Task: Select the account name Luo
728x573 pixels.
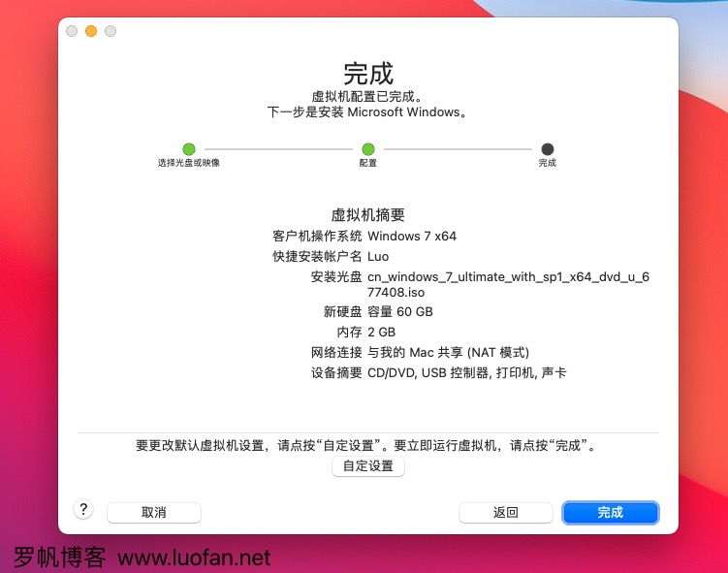Action: 378,257
